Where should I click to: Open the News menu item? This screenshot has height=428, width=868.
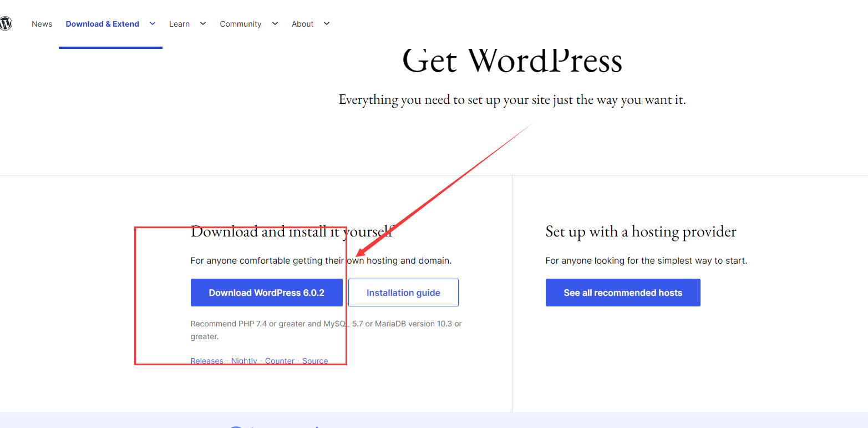(42, 24)
